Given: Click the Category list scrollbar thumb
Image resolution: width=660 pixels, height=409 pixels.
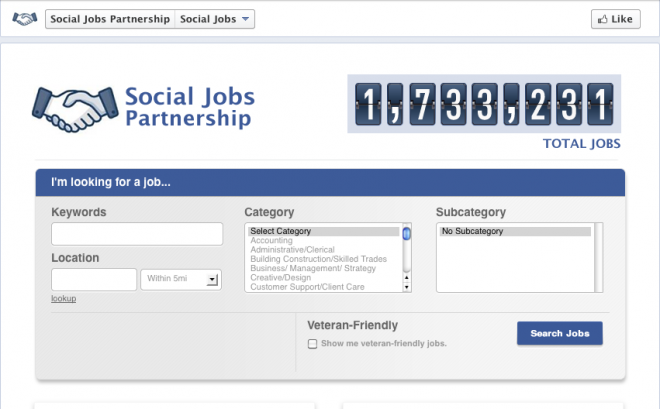Looking at the screenshot, I should pyautogui.click(x=406, y=234).
